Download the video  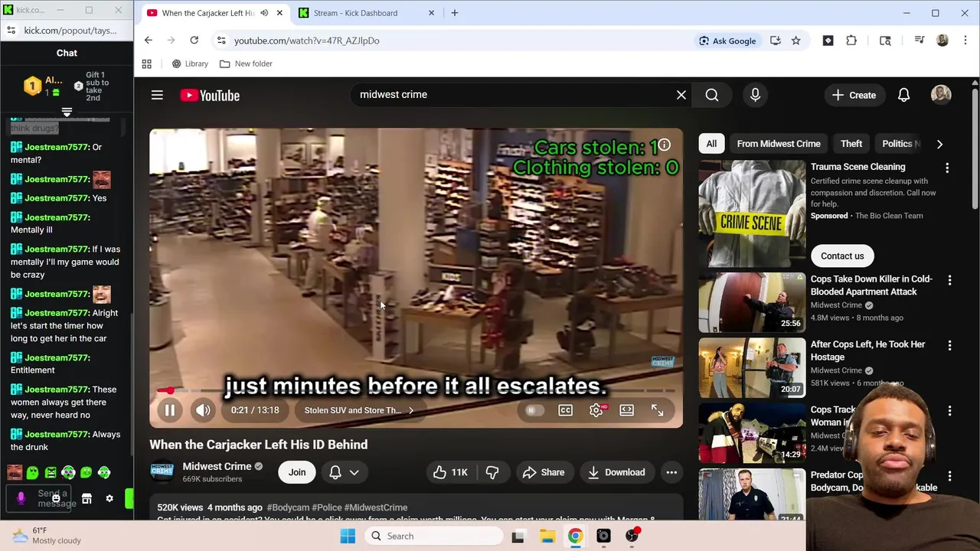click(x=616, y=472)
